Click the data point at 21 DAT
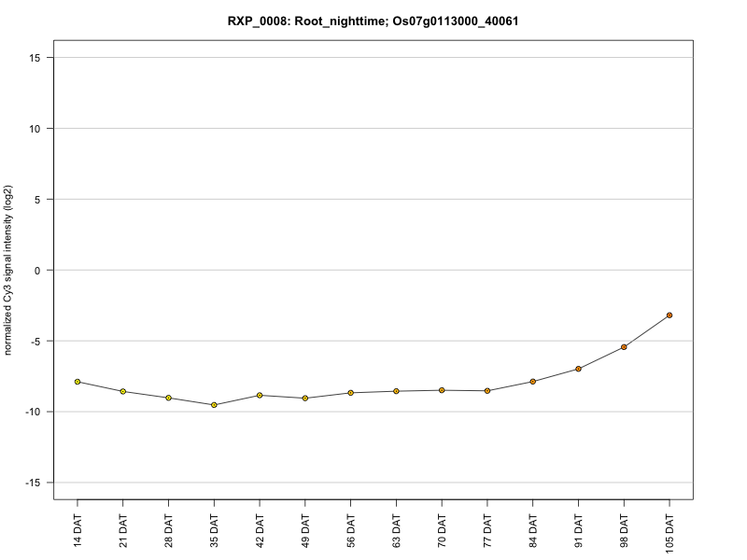 (x=123, y=391)
